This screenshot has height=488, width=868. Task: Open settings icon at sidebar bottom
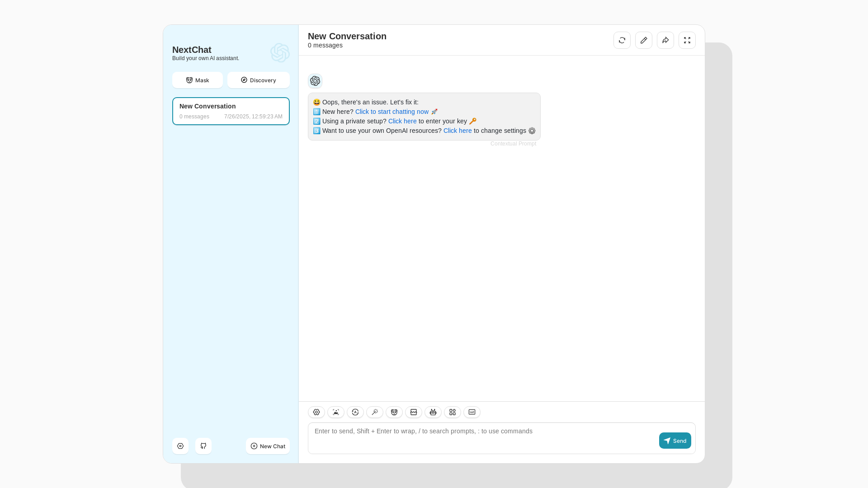coord(180,446)
